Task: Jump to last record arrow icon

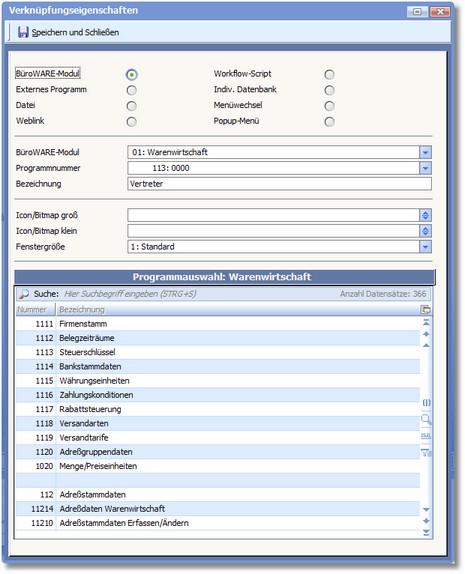Action: coord(426,532)
